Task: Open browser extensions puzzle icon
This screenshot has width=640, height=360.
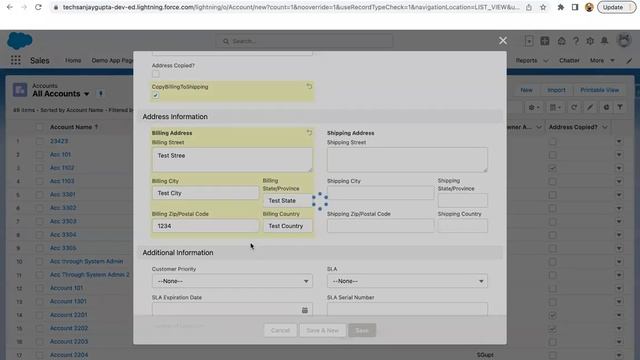Action: (561, 7)
